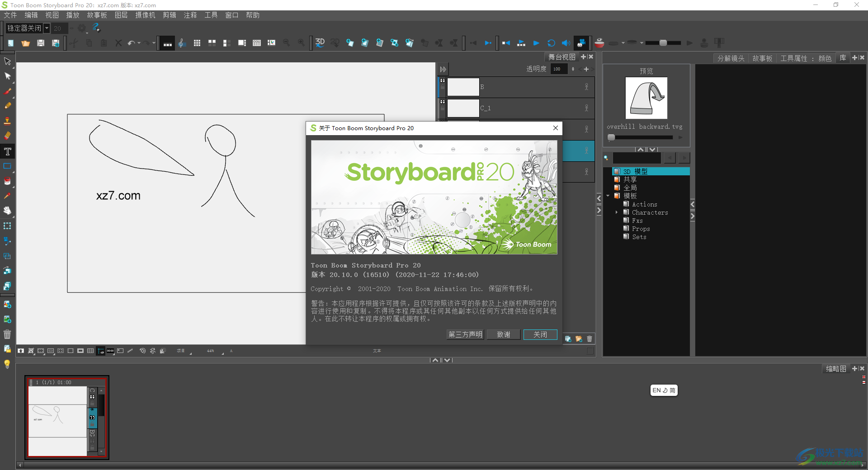Viewport: 868px width, 470px height.
Task: Switch to the 库 tab
Action: coord(843,58)
